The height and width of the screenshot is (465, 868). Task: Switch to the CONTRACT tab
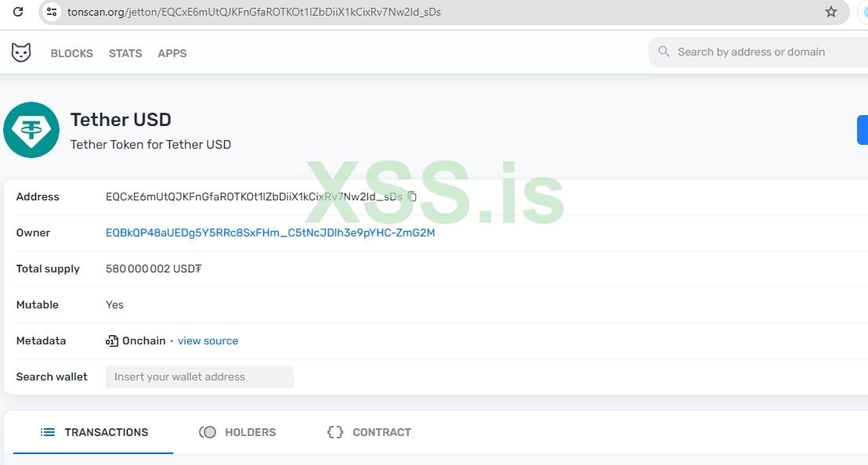tap(369, 432)
